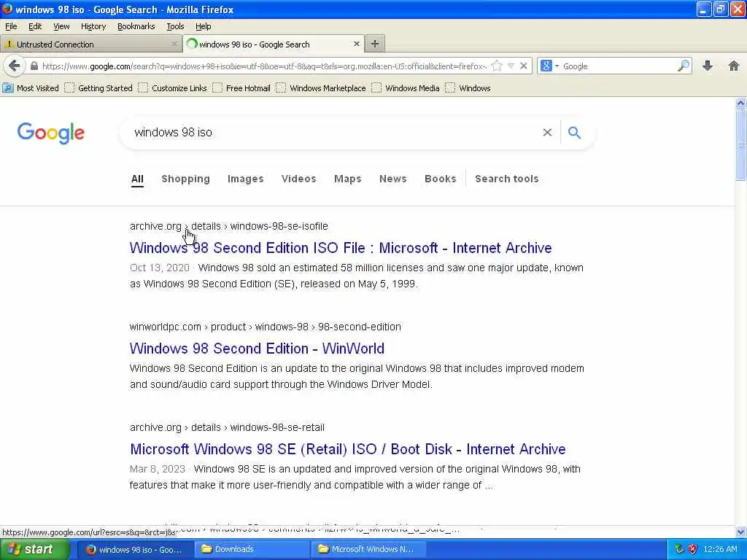Image resolution: width=747 pixels, height=560 pixels.
Task: Click the Customize Links bookmark
Action: (x=172, y=88)
